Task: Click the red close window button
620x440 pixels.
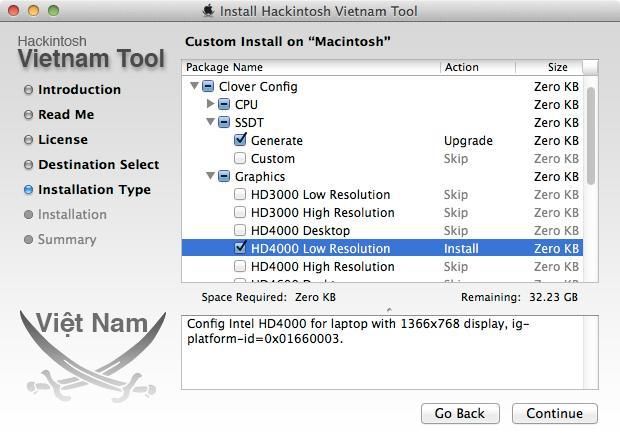Action: tap(14, 11)
